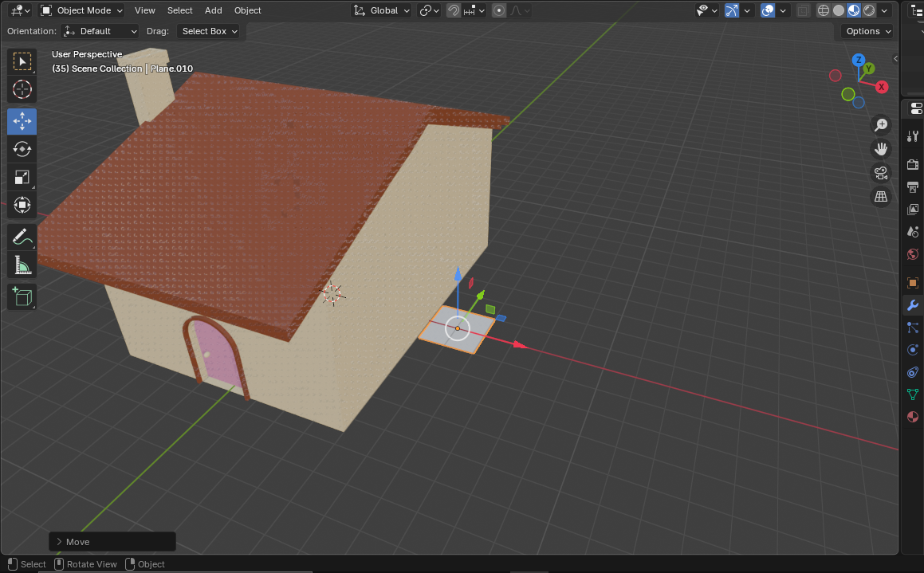Select the Move tool

22,121
